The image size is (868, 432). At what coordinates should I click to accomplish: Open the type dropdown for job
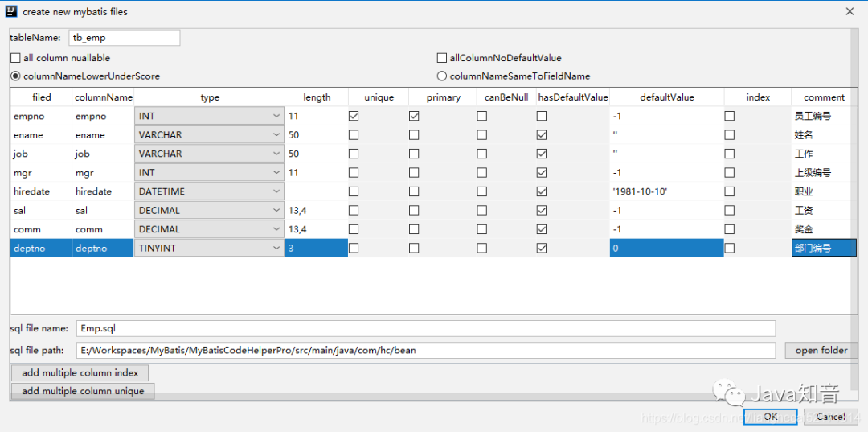pyautogui.click(x=209, y=154)
